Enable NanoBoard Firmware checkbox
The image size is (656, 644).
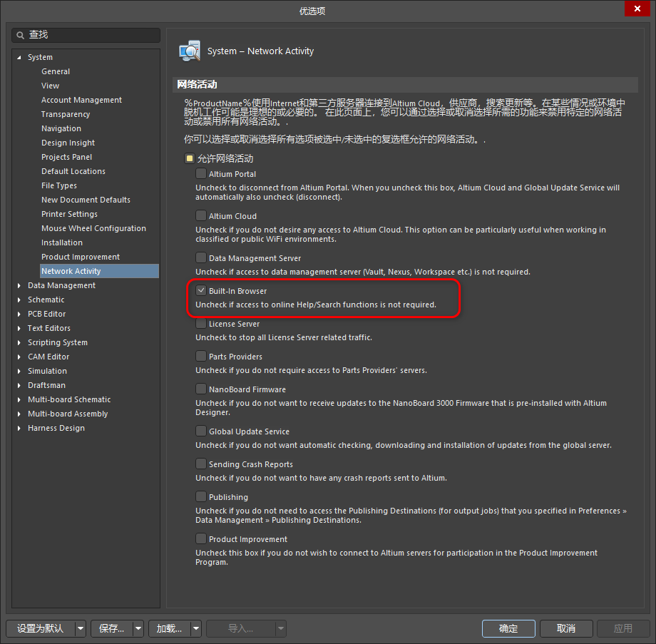201,389
